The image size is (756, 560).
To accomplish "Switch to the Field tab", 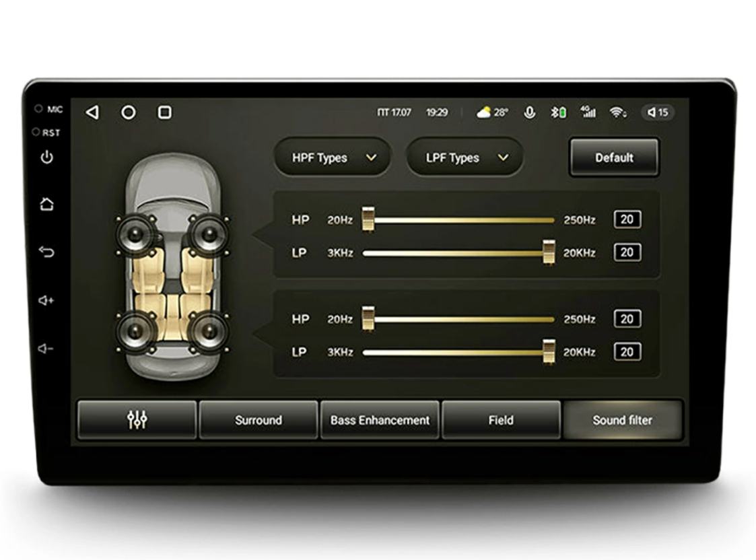I will (501, 420).
